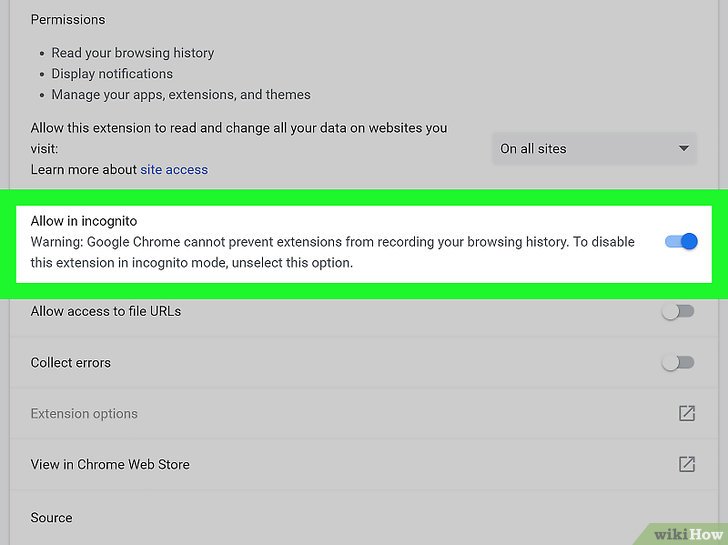Image resolution: width=728 pixels, height=545 pixels.
Task: Click the Extension options external-link icon
Action: [x=687, y=413]
